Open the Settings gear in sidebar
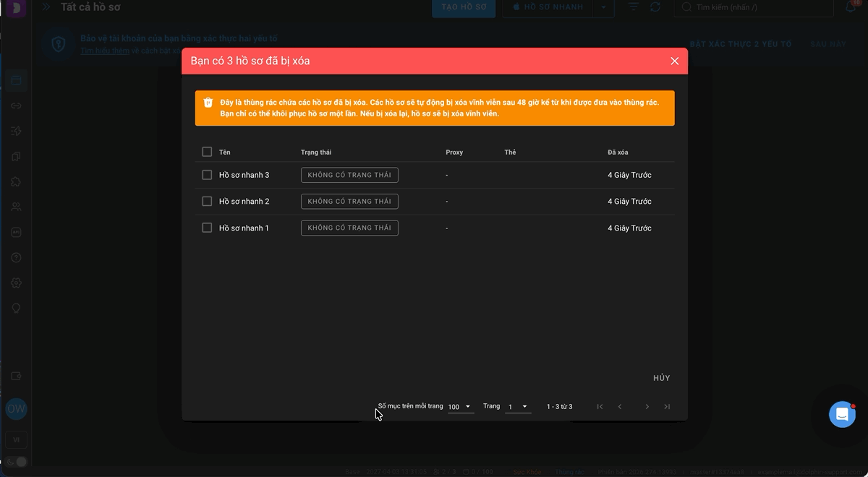Image resolution: width=868 pixels, height=477 pixels. [x=16, y=283]
